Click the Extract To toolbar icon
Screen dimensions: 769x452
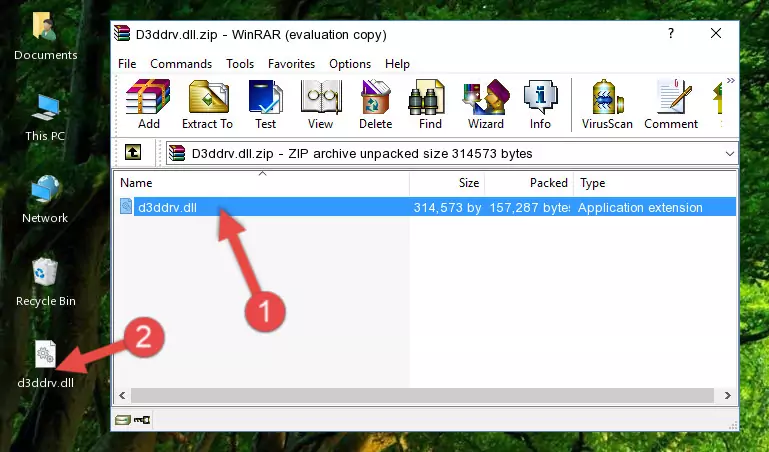(x=207, y=104)
